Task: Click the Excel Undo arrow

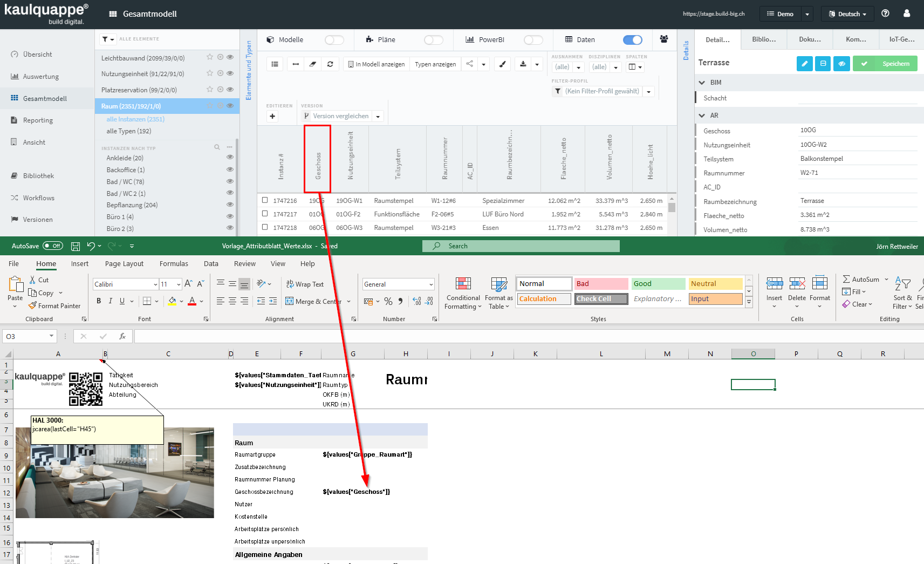Action: (x=91, y=246)
